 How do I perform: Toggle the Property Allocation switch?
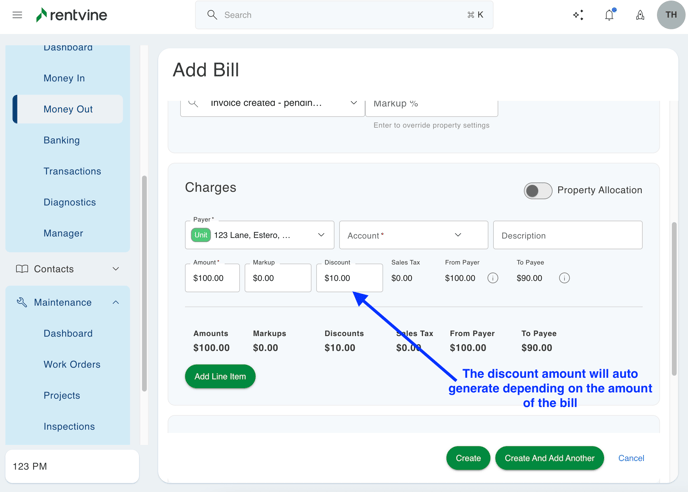point(538,190)
